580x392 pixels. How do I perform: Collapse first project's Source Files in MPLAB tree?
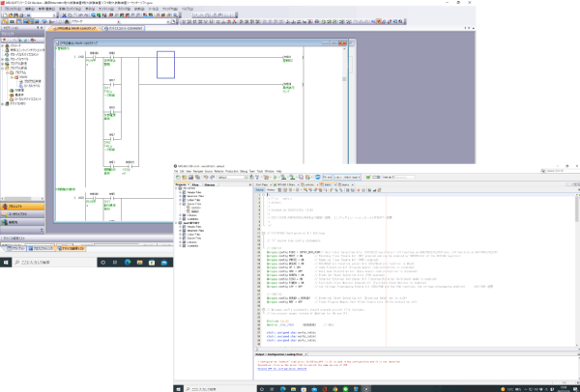180,204
